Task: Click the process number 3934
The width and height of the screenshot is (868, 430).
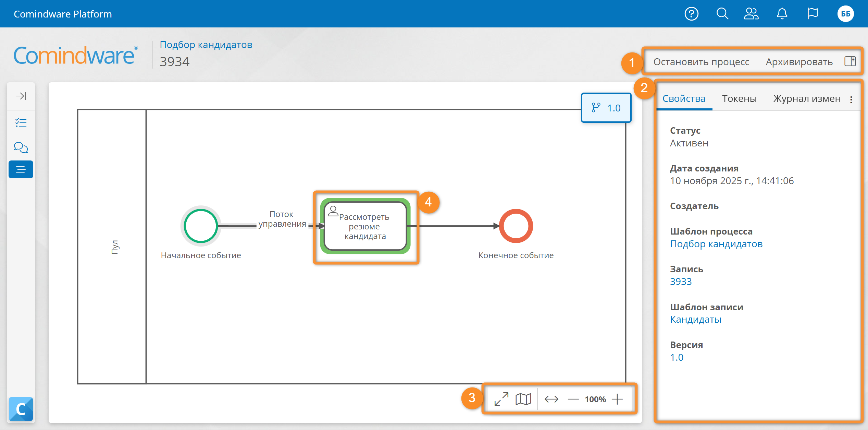Action: [174, 62]
